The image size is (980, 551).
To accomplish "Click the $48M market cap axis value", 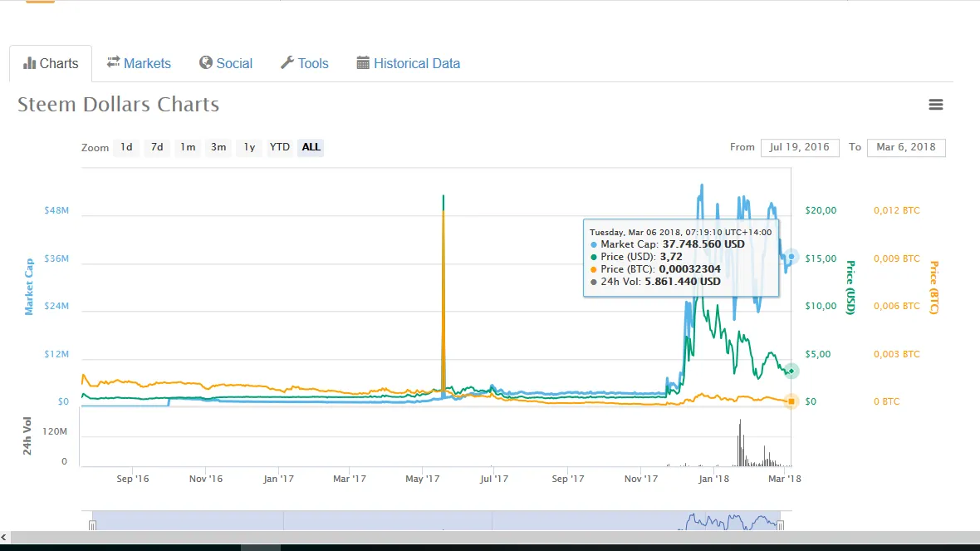I will point(56,210).
